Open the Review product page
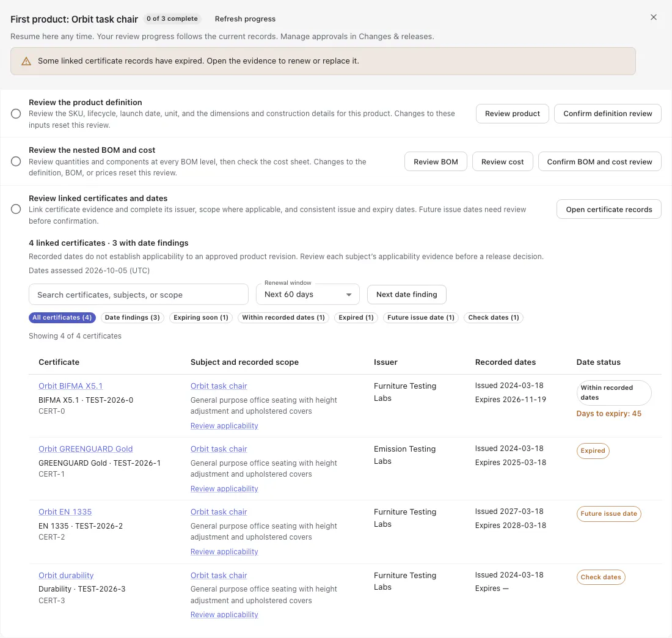The height and width of the screenshot is (638, 672). coord(512,114)
